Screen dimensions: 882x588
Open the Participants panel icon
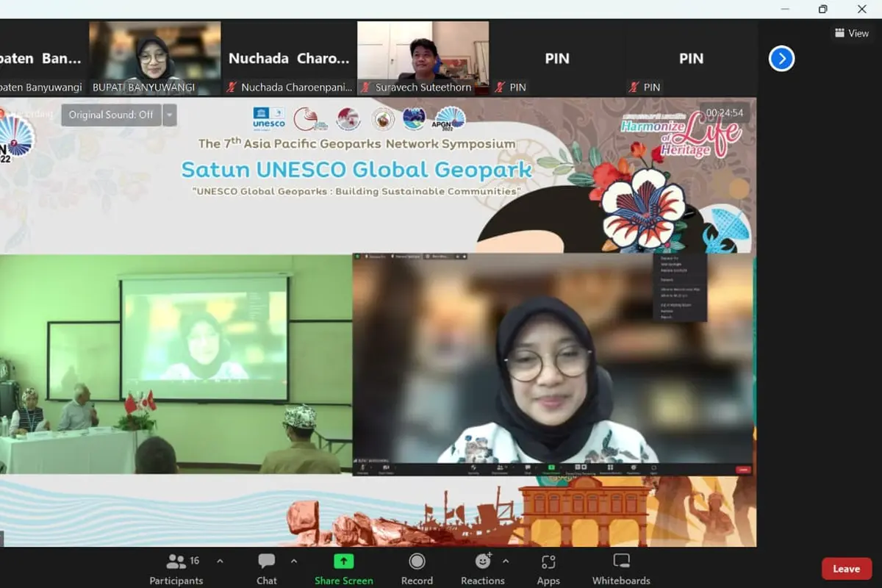coord(176,562)
